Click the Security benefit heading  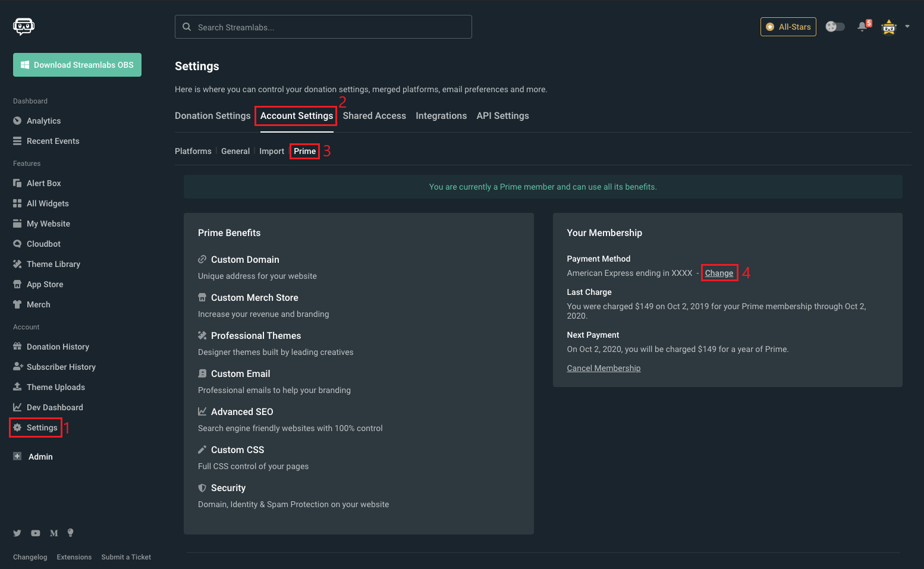coord(228,488)
